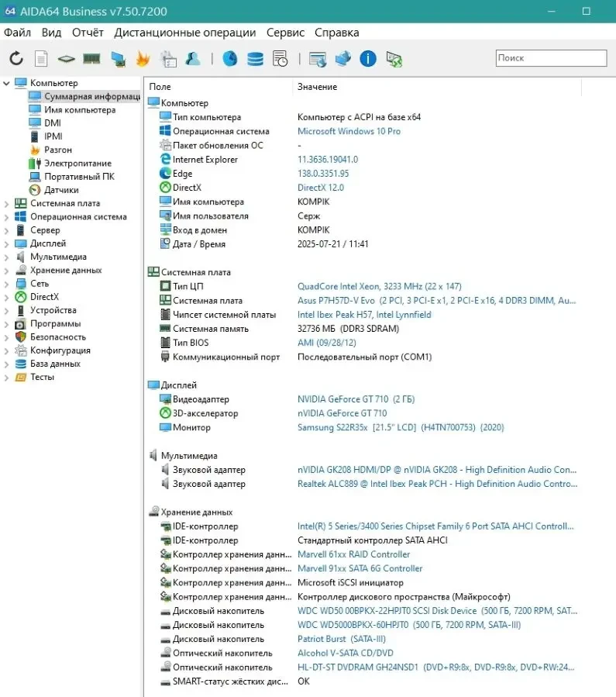The height and width of the screenshot is (697, 616).
Task: Open the NVIDIA GeForce GT 710 (2 ГБ) link
Action: [356, 399]
